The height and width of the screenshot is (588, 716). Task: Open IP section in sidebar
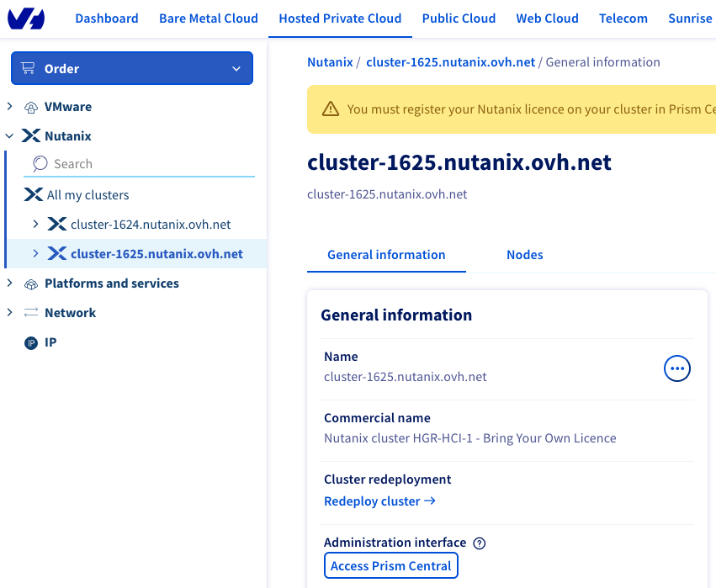(x=50, y=342)
